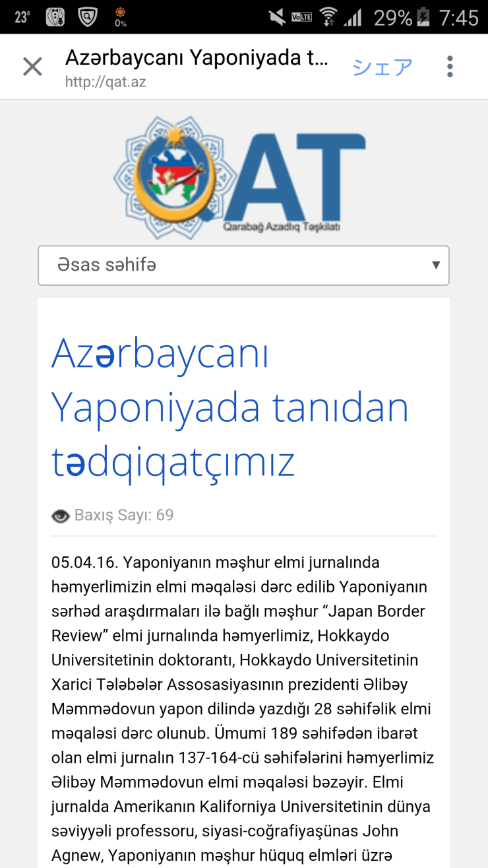
Task: Tap the 7:45 clock
Action: tap(458, 17)
